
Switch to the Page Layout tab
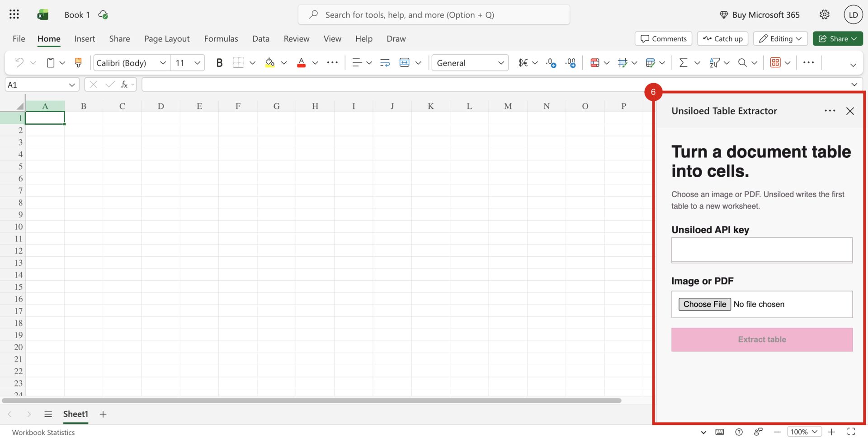click(x=167, y=39)
